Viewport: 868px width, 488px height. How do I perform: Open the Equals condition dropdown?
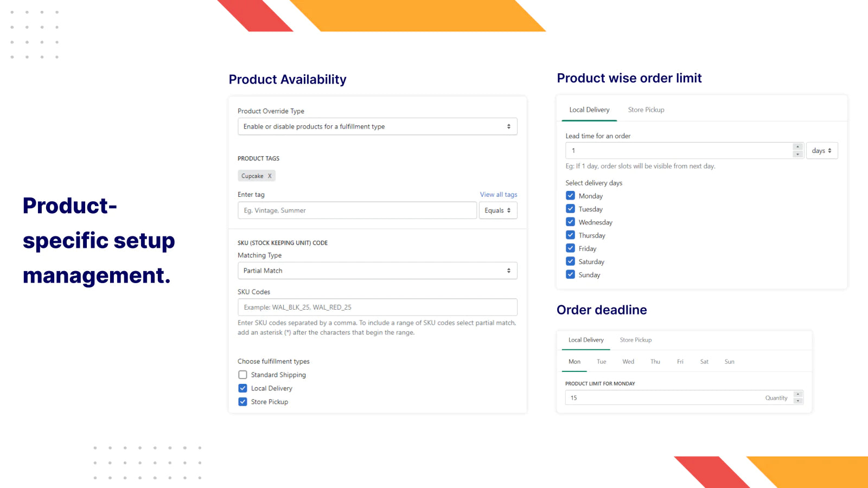point(497,210)
